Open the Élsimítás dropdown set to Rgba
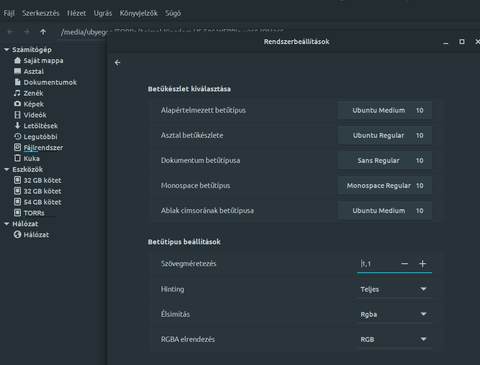The height and width of the screenshot is (365, 480). (x=394, y=314)
